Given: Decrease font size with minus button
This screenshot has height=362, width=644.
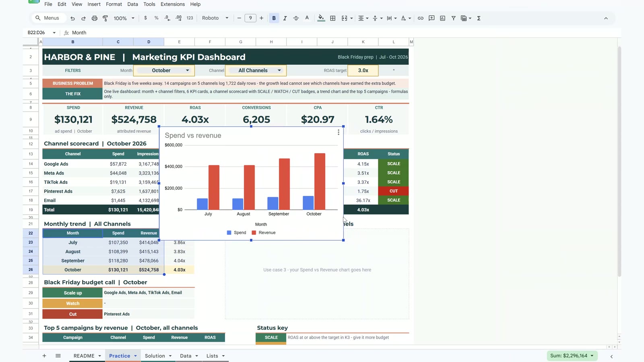Looking at the screenshot, I should [x=239, y=18].
